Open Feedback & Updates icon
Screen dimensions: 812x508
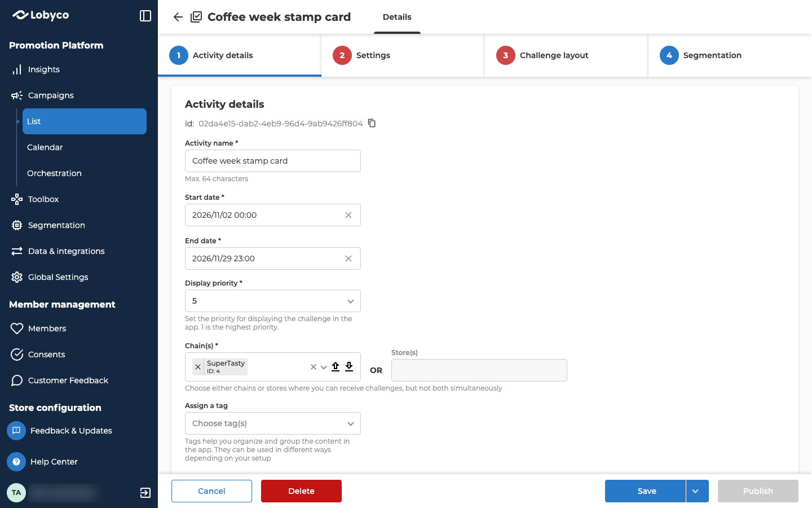(x=16, y=431)
